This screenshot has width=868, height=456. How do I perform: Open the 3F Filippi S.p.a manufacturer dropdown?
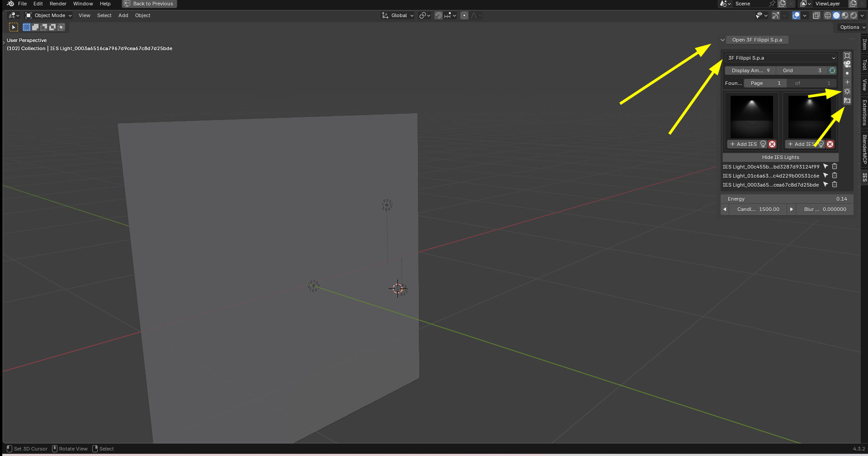(x=781, y=58)
